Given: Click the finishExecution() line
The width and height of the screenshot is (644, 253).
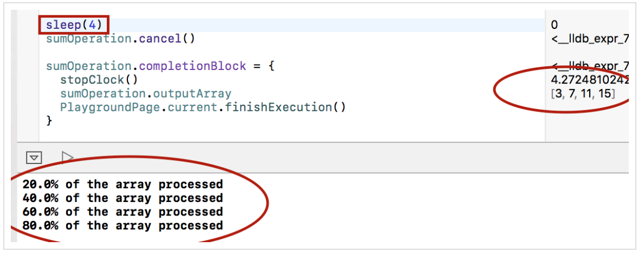Looking at the screenshot, I should [203, 107].
